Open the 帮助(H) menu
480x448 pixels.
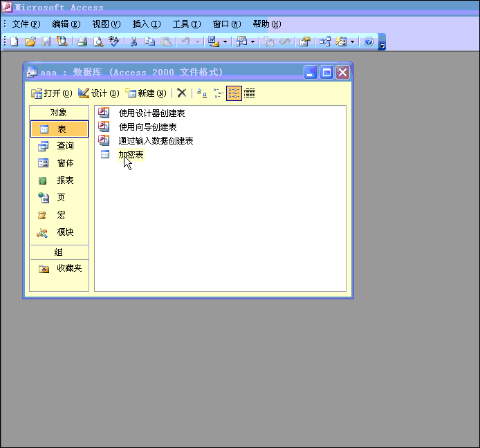coord(267,24)
